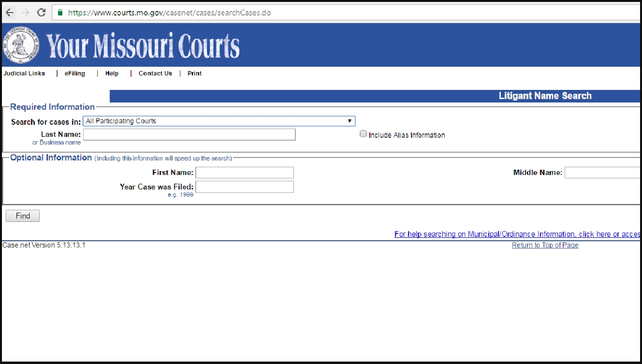Open the Help section
642x364 pixels.
click(x=112, y=73)
